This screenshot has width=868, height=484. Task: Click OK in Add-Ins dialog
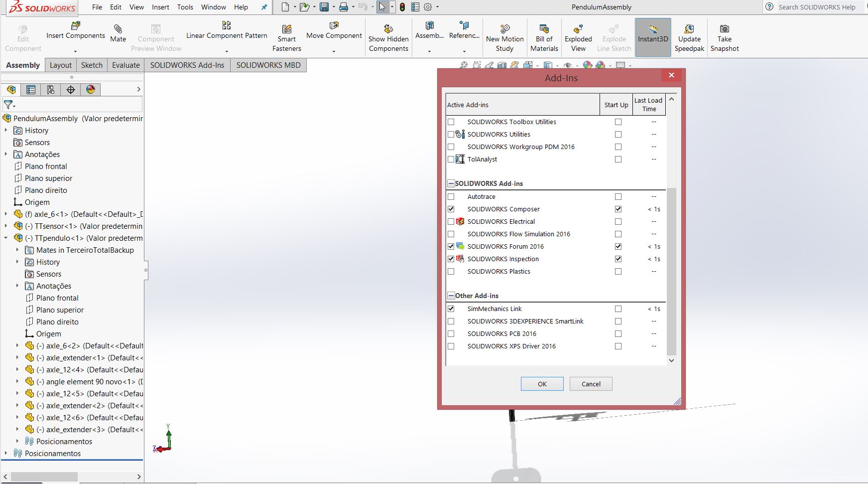click(542, 384)
